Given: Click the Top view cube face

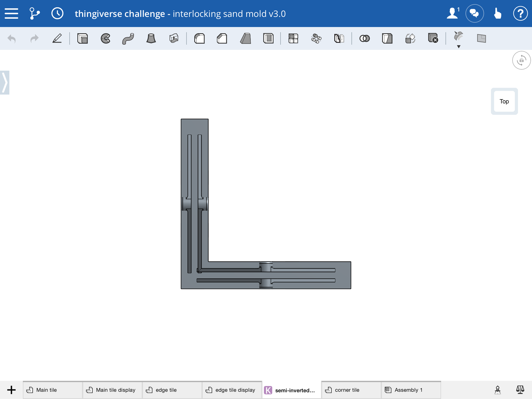Looking at the screenshot, I should click(504, 101).
